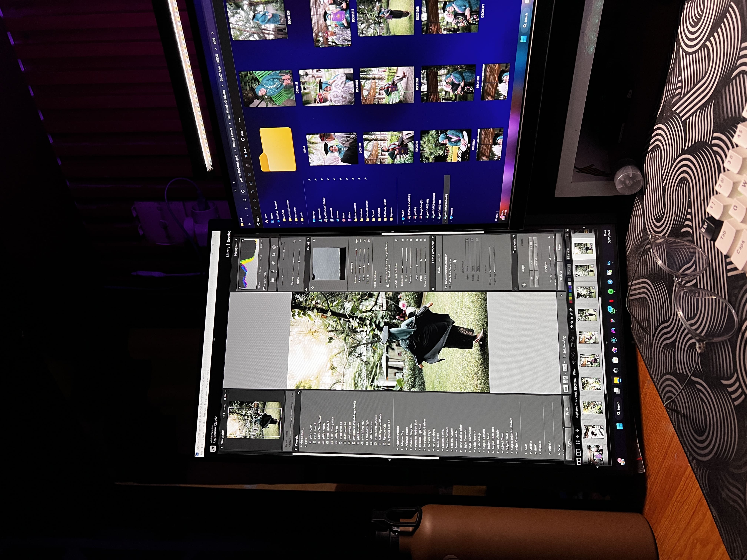Toggle Detail panel on/off eye switch
This screenshot has height=560, width=747.
point(306,289)
